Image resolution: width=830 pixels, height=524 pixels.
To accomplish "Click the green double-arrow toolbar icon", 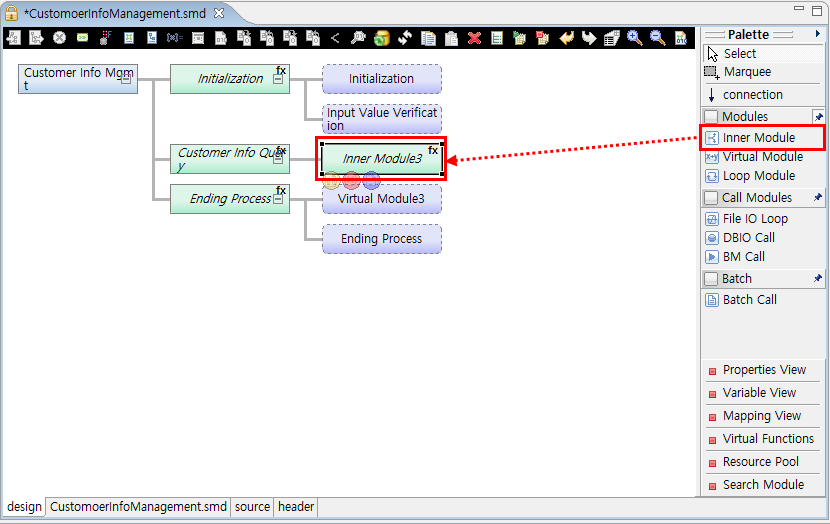I will pos(83,38).
